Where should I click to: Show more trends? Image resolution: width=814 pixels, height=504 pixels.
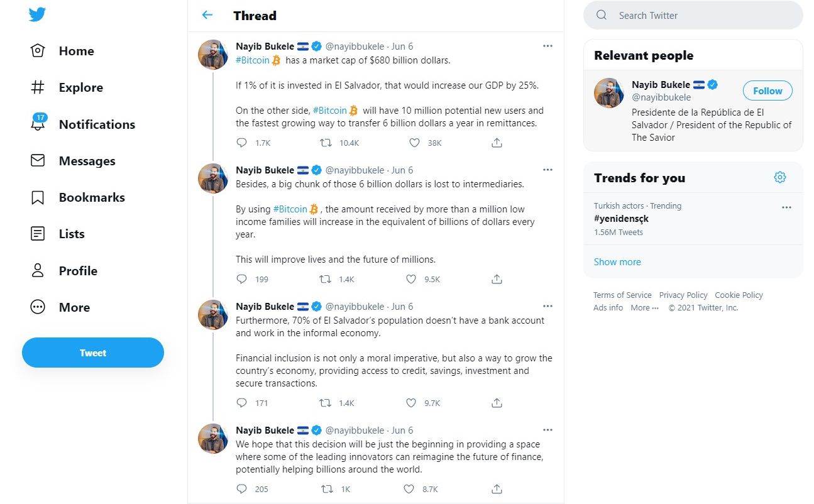click(x=617, y=262)
